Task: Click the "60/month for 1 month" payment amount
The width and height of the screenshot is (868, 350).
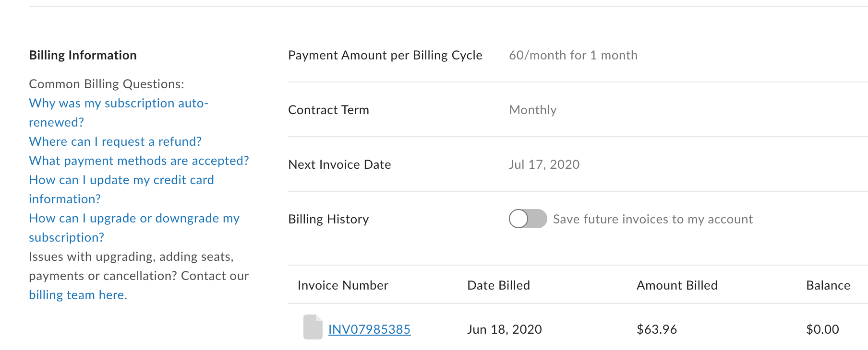Action: click(x=573, y=56)
